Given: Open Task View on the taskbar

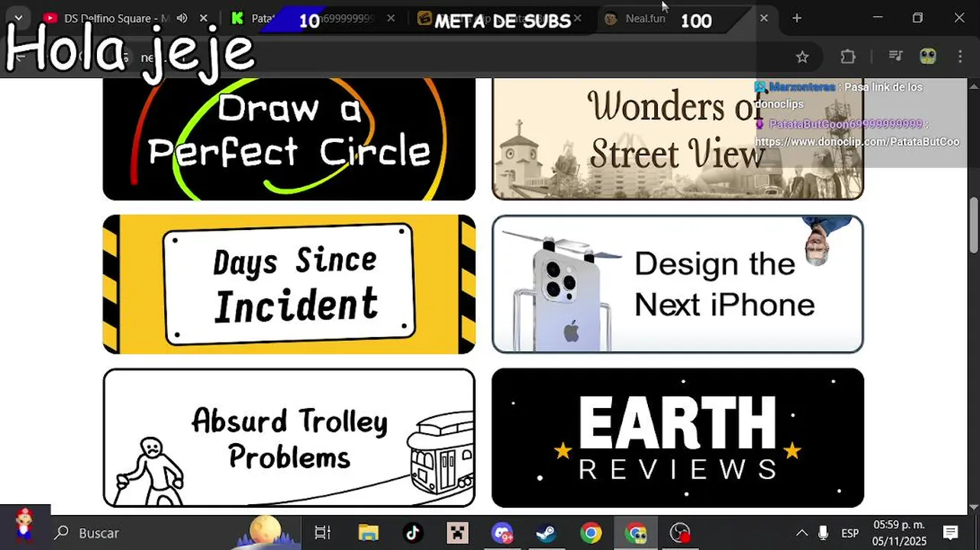Looking at the screenshot, I should pyautogui.click(x=323, y=532).
